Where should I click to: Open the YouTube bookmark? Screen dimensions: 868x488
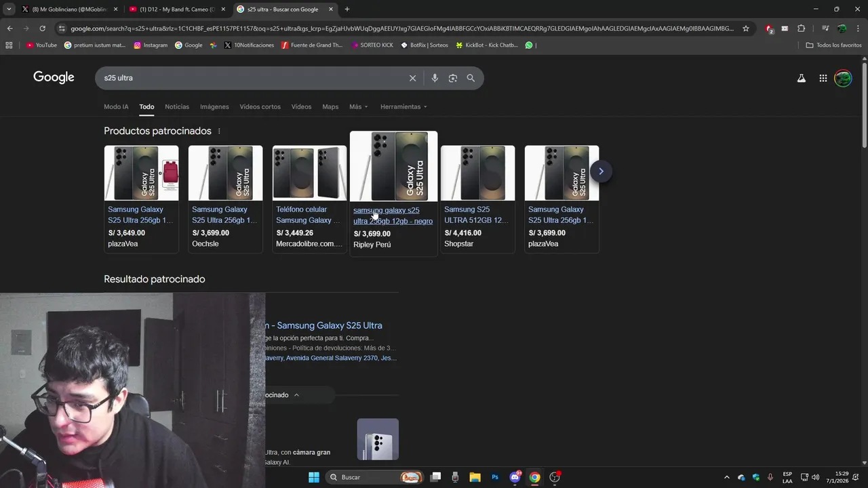click(x=41, y=45)
